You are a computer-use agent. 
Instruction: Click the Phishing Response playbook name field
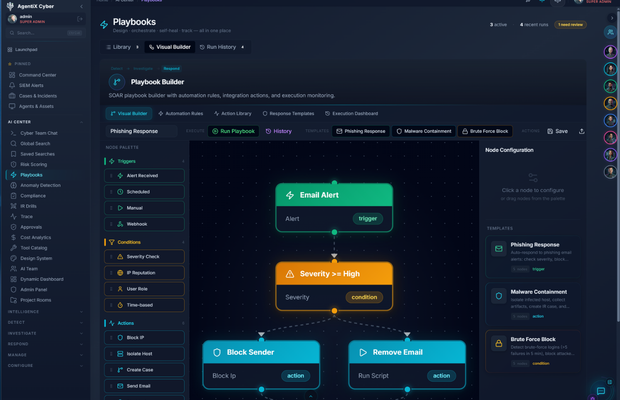(x=141, y=131)
